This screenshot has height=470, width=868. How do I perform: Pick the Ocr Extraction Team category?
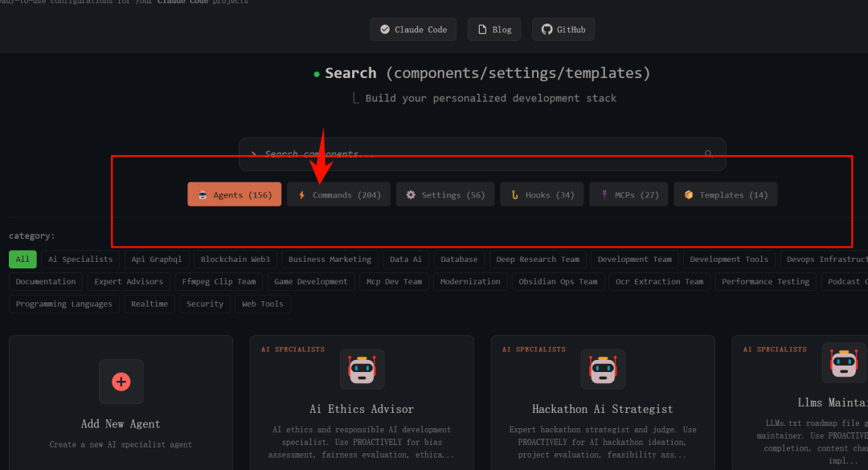[x=660, y=281]
